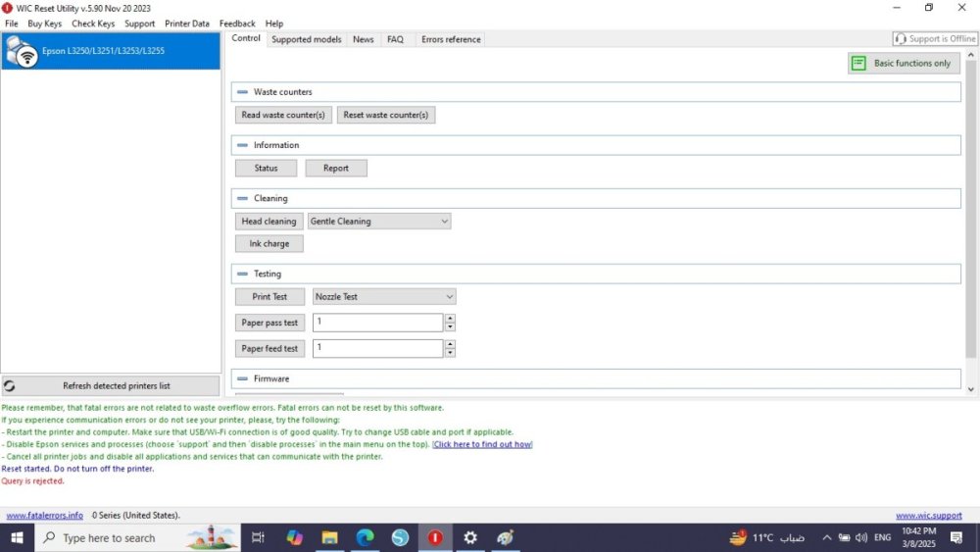Click the Type here to search box

click(x=137, y=537)
